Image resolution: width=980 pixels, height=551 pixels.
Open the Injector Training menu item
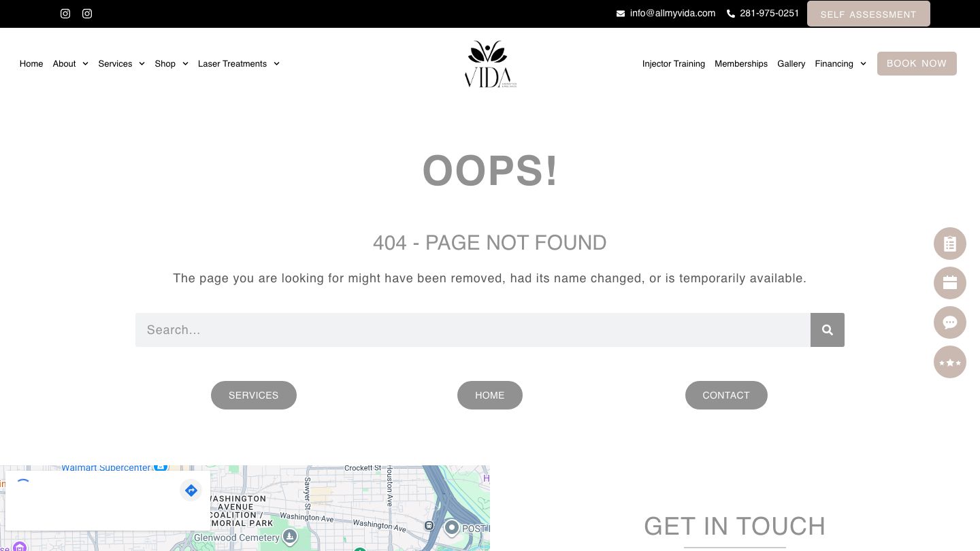point(674,64)
